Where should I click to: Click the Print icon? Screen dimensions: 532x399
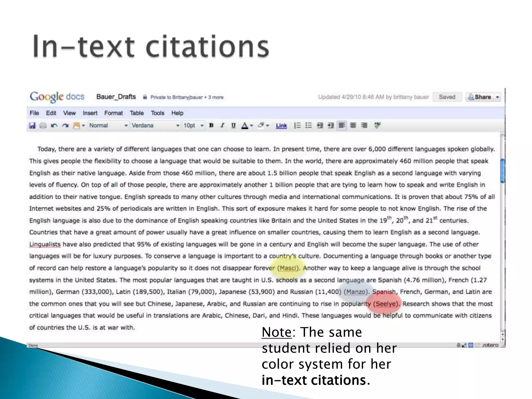(x=43, y=126)
